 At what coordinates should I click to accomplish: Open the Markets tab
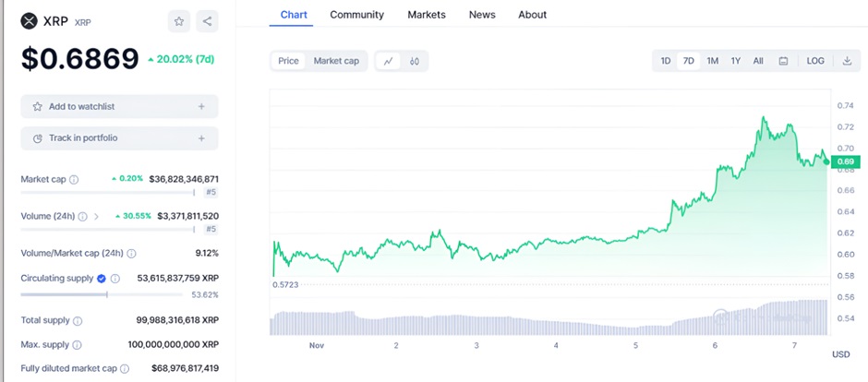pyautogui.click(x=427, y=15)
